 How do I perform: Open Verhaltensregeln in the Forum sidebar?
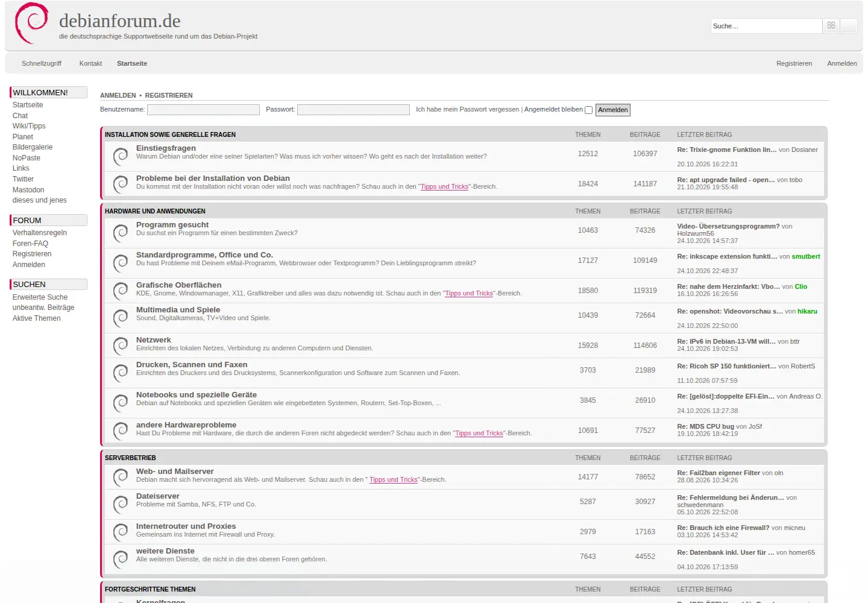pos(40,233)
